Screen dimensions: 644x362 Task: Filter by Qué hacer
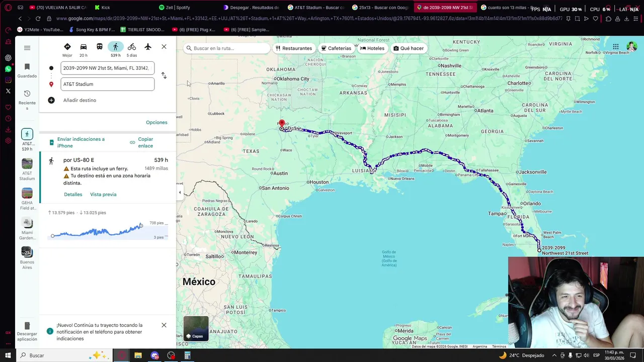point(409,48)
